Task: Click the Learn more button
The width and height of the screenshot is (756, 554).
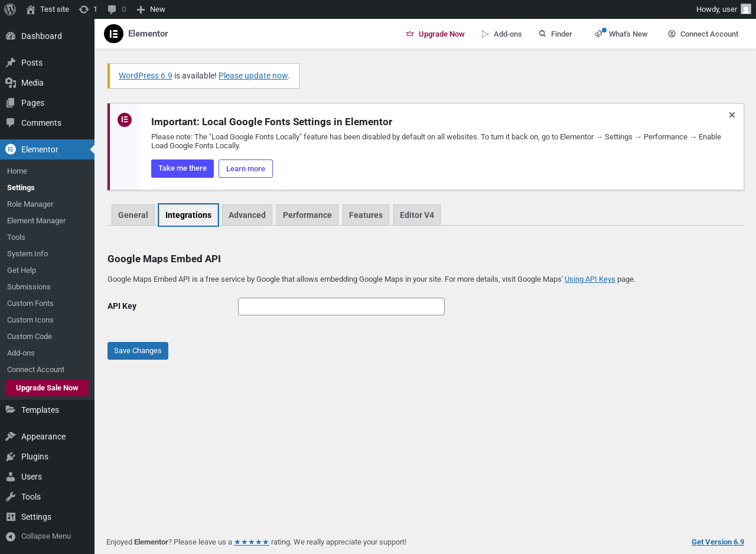Action: pyautogui.click(x=246, y=168)
